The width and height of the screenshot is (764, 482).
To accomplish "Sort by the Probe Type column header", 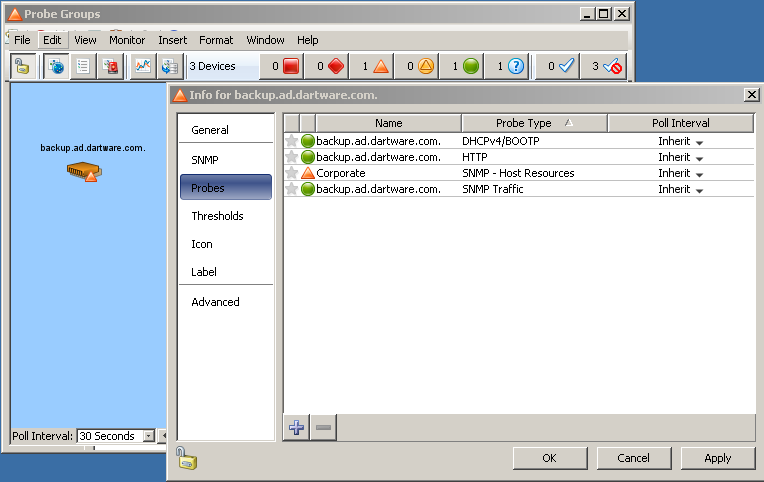I will [534, 123].
